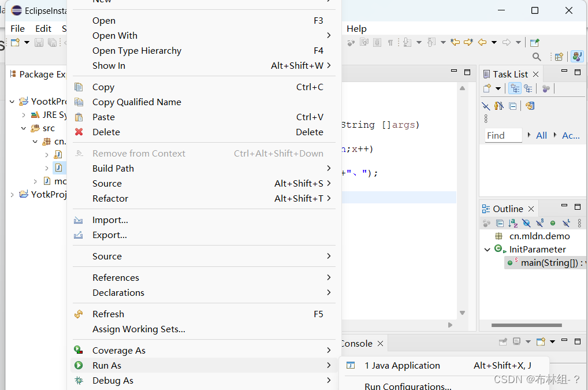Open the File menu
Viewport: 588px width, 390px height.
point(18,28)
